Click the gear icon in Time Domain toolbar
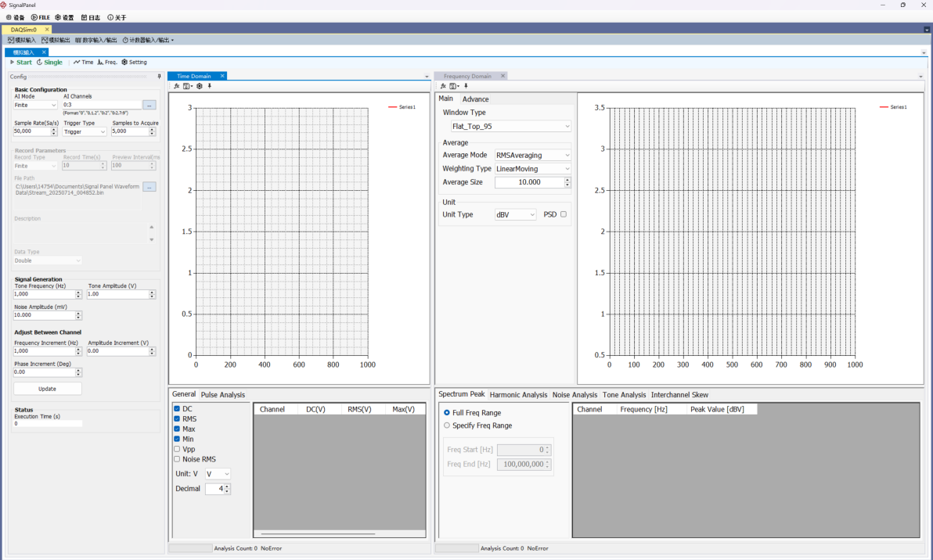Image resolution: width=933 pixels, height=560 pixels. point(200,86)
